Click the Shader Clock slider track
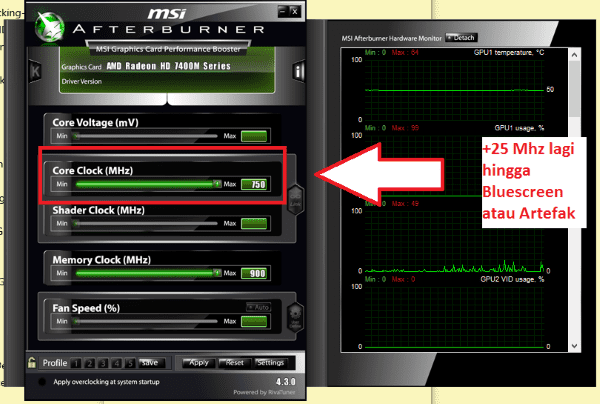The image size is (600, 404). [x=146, y=223]
